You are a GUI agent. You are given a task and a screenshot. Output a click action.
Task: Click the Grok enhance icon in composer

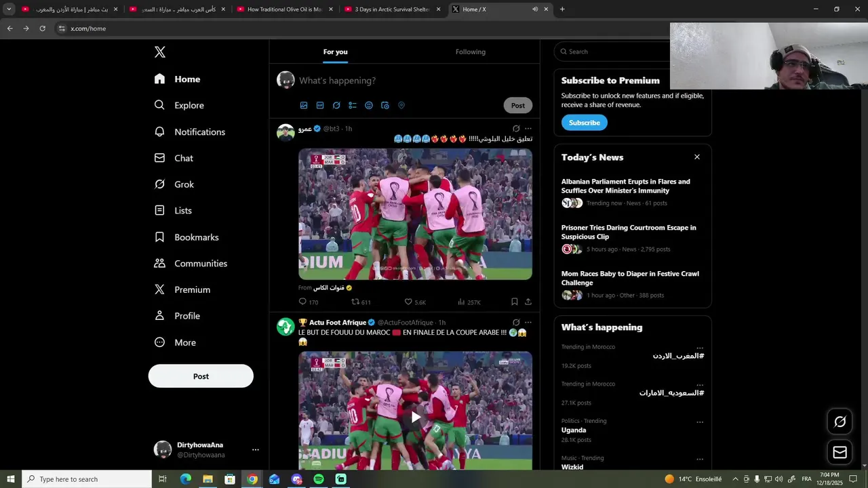(336, 106)
